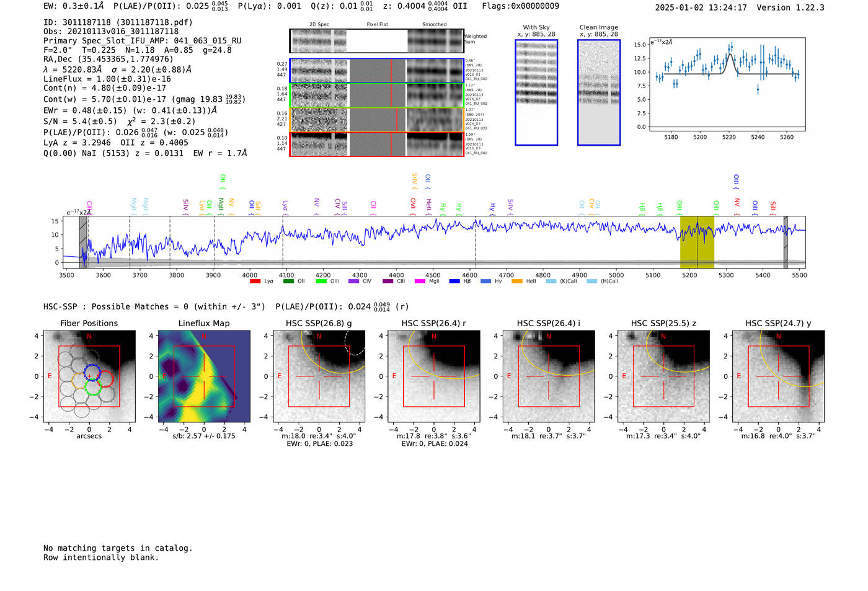
Task: Click the Smoothed column header
Action: 435,25
